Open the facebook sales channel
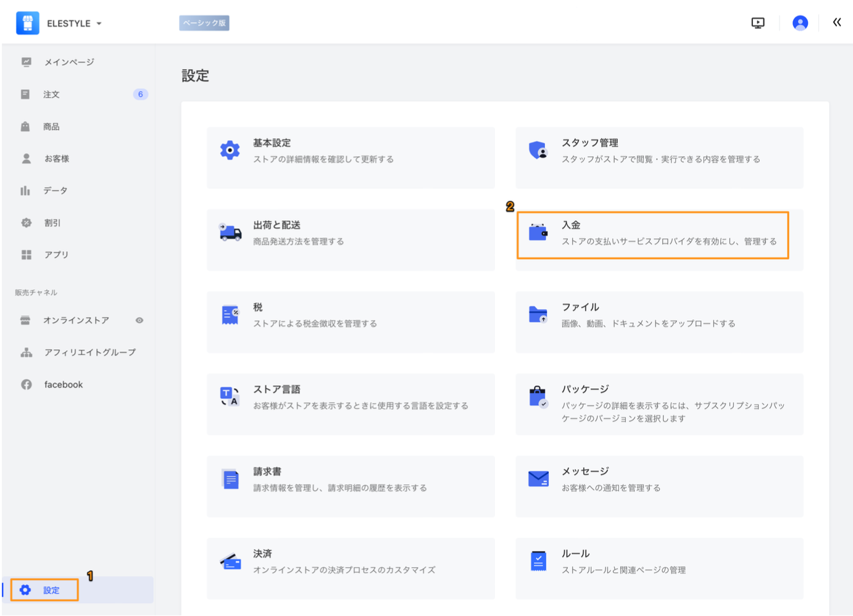This screenshot has height=616, width=853. (x=62, y=384)
